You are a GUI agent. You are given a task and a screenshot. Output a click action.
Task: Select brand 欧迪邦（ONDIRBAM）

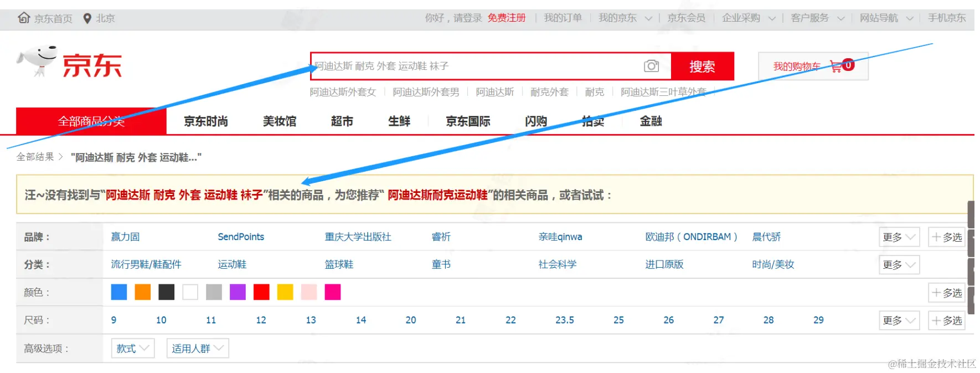(692, 237)
